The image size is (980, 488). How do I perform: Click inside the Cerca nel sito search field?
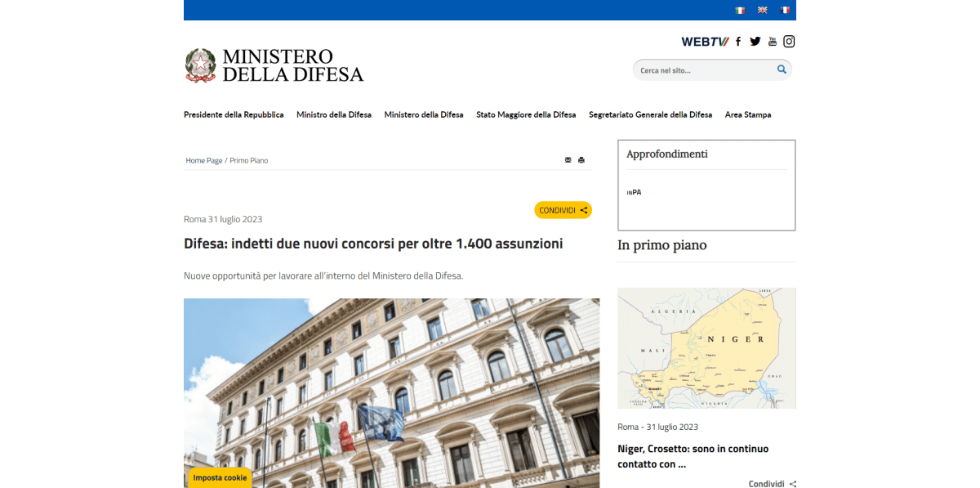(x=702, y=69)
